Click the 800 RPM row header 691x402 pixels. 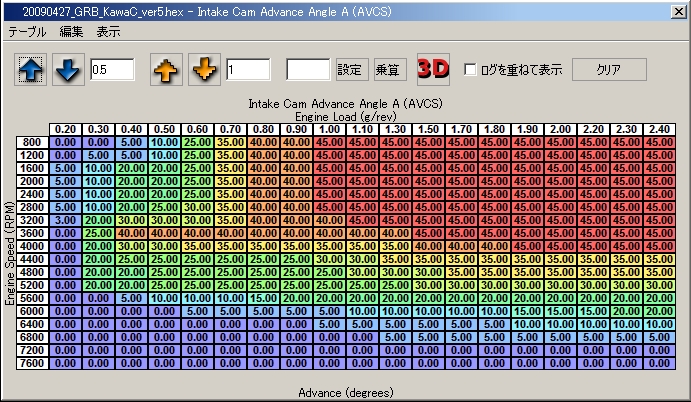point(32,142)
